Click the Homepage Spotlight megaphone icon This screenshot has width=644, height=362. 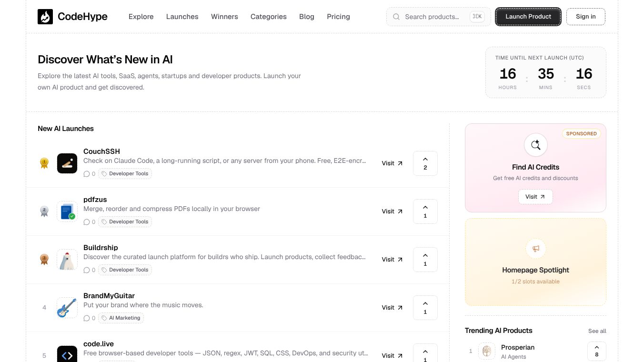pyautogui.click(x=535, y=249)
